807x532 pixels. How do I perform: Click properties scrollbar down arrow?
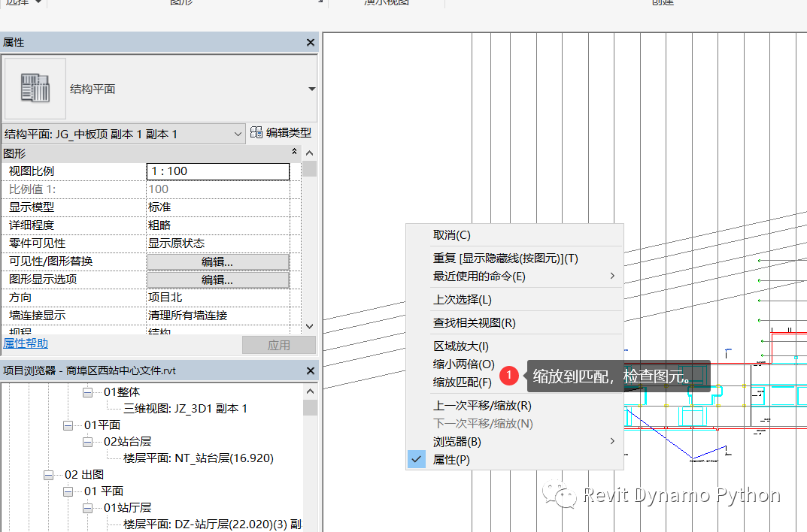(309, 326)
